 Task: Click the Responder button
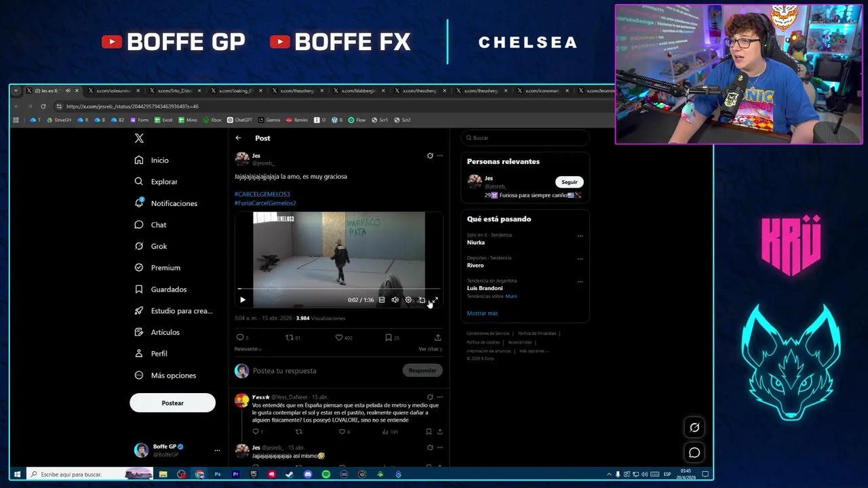tap(422, 371)
